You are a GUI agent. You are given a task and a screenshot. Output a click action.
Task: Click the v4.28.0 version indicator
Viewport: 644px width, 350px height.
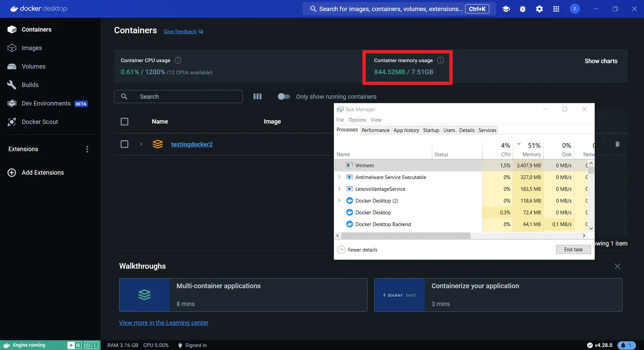tap(599, 345)
